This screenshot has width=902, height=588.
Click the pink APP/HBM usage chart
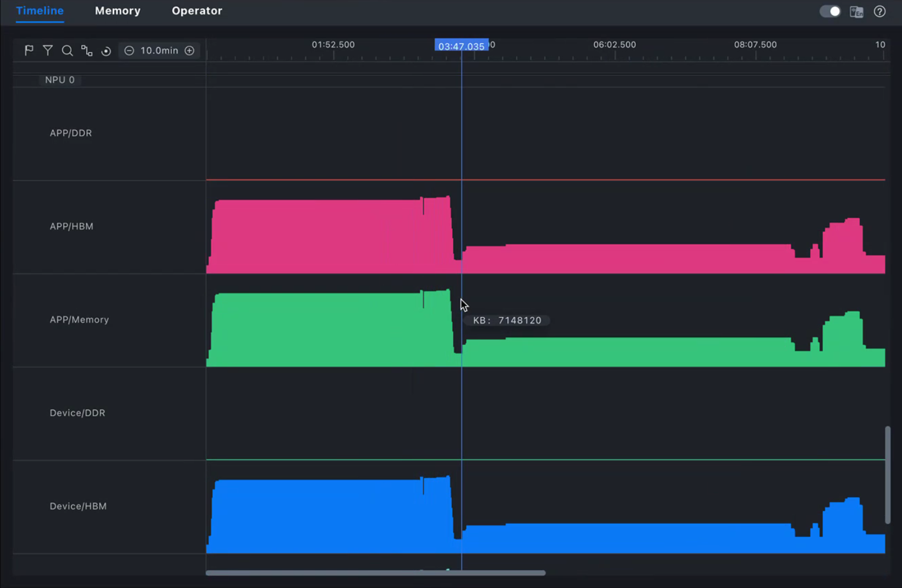click(x=545, y=235)
